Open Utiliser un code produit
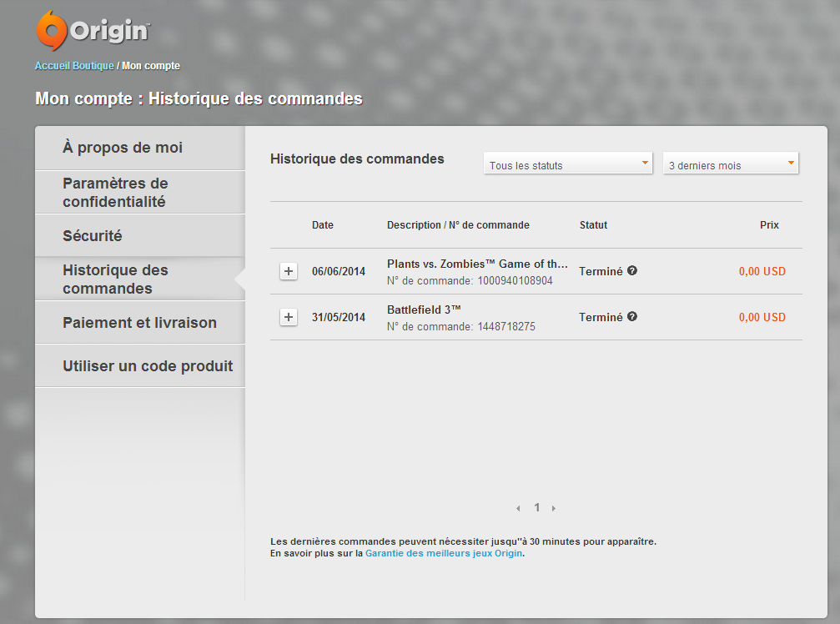 (x=140, y=366)
